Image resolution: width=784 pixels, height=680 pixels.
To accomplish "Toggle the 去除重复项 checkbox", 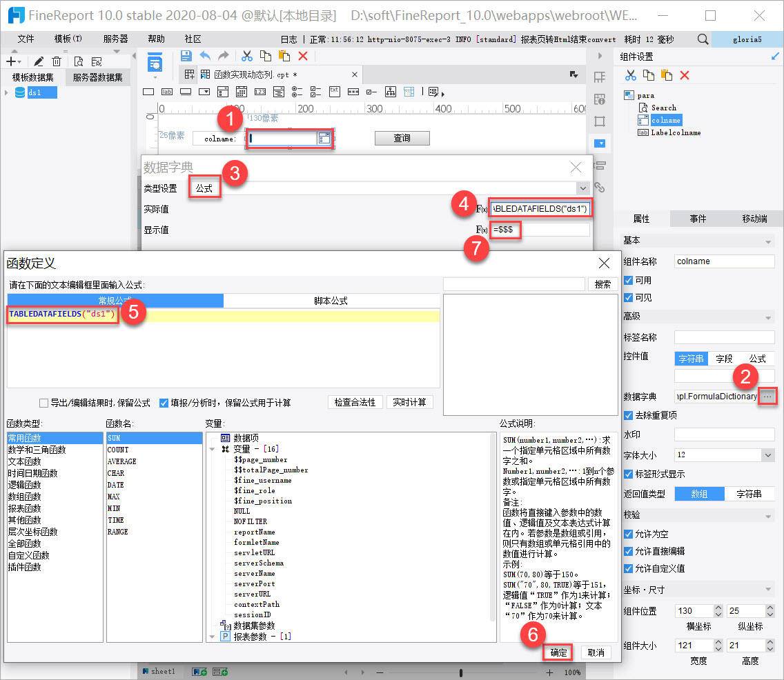I will click(x=629, y=415).
